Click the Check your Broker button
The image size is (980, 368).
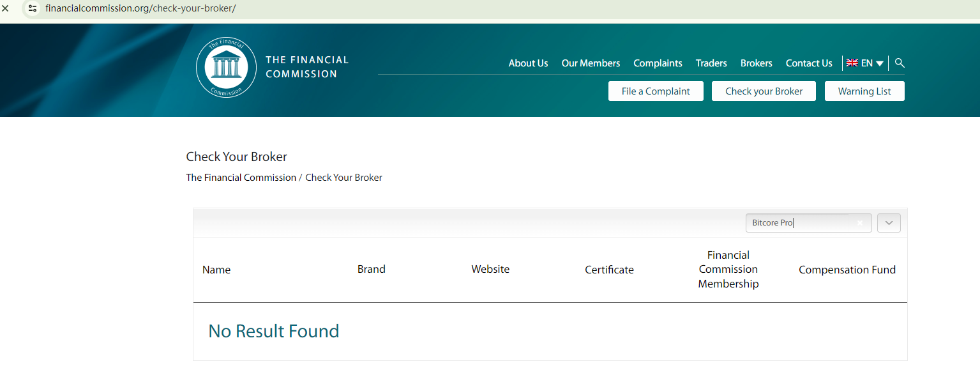pyautogui.click(x=764, y=91)
